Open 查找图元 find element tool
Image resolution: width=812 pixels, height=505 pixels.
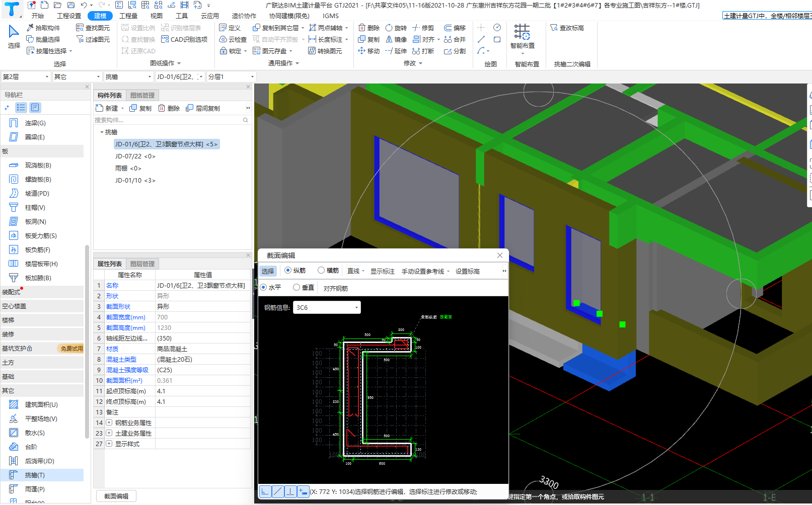[93, 28]
